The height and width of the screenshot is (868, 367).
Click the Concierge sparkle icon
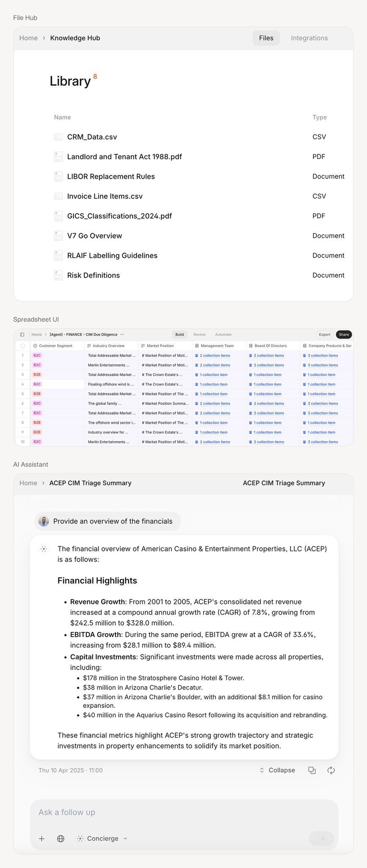click(x=80, y=838)
